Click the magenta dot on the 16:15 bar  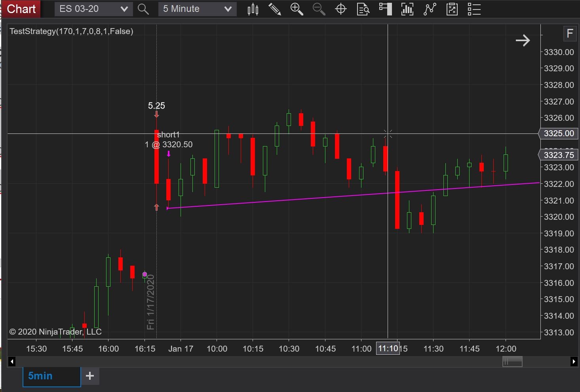145,274
